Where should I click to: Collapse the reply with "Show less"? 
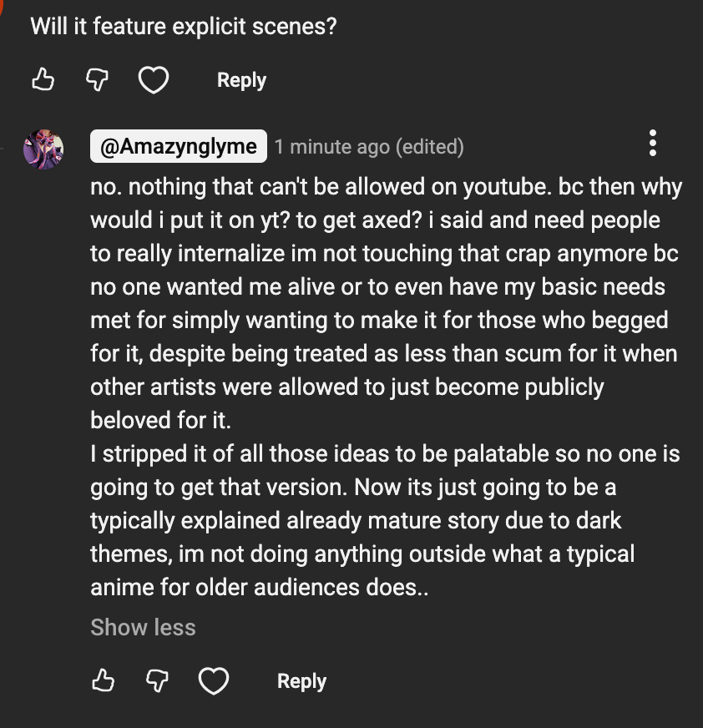click(x=143, y=627)
